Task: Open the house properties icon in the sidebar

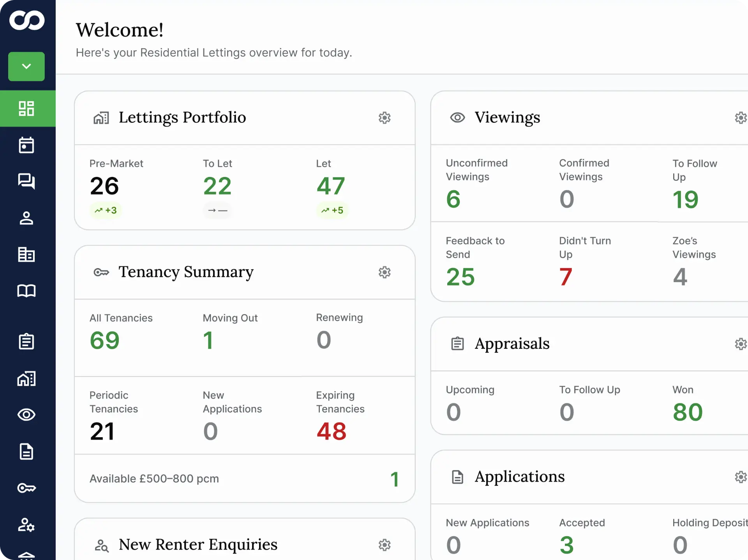Action: [26, 378]
